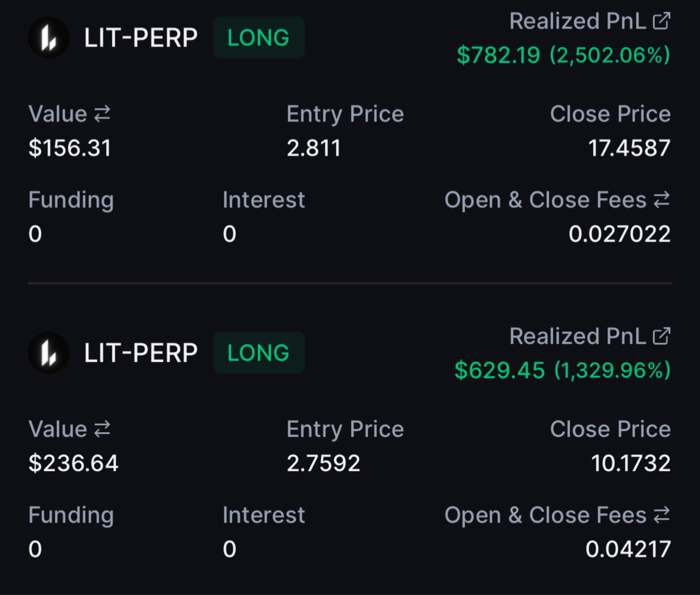Click the LONG badge on the 1,329.96% trade

coord(258,353)
